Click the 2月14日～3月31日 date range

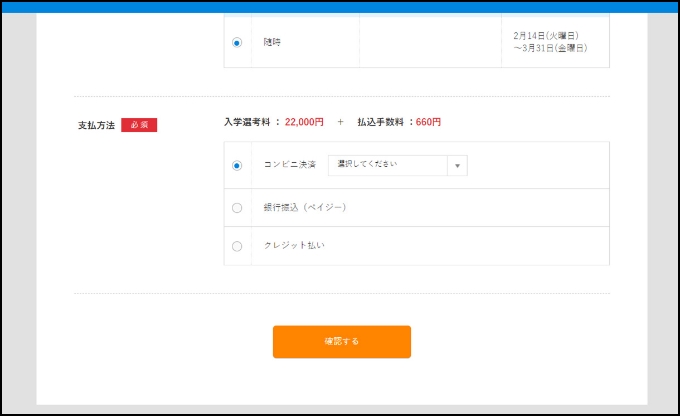[550, 41]
